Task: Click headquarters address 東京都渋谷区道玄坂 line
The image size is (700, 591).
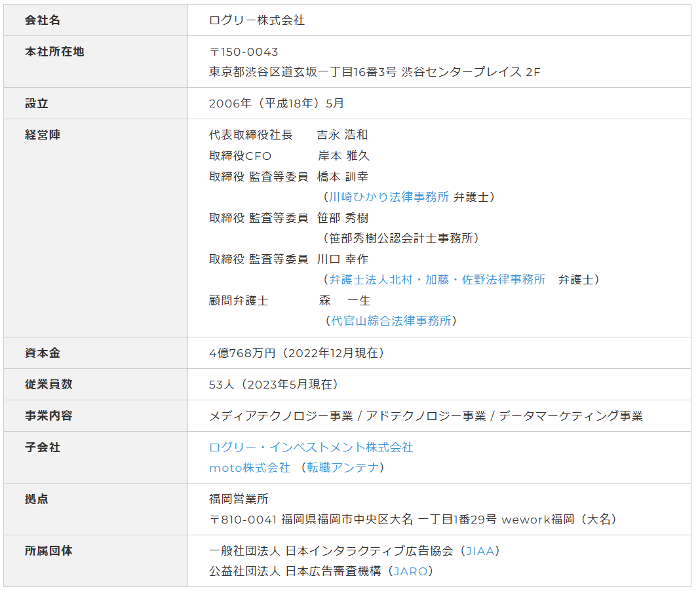Action: 374,72
